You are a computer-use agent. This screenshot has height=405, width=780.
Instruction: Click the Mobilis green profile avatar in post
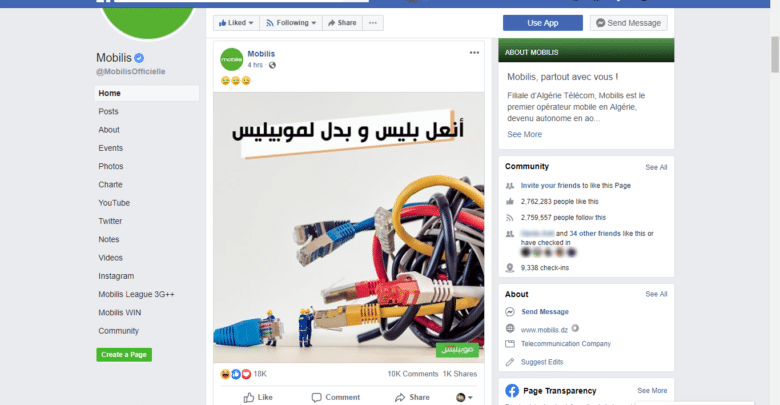click(232, 59)
